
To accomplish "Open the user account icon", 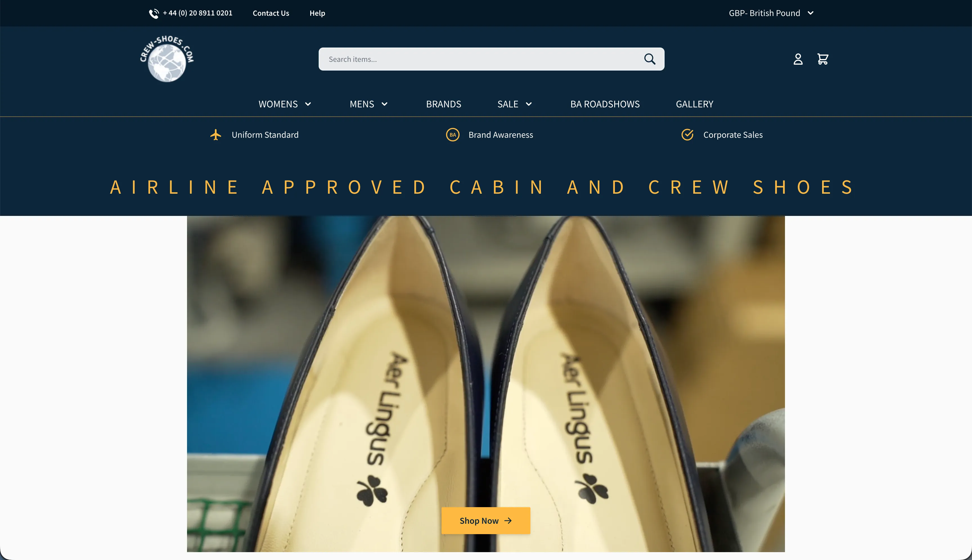I will pyautogui.click(x=798, y=59).
